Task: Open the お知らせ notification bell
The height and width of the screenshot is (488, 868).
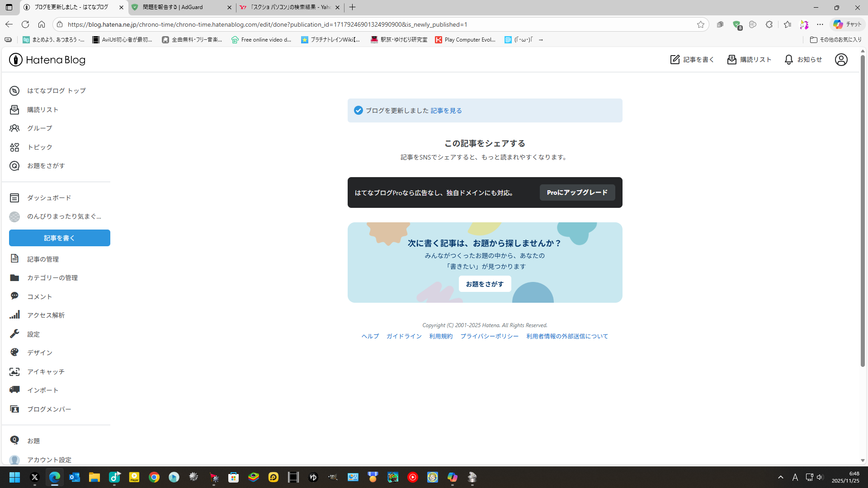Action: (788, 59)
